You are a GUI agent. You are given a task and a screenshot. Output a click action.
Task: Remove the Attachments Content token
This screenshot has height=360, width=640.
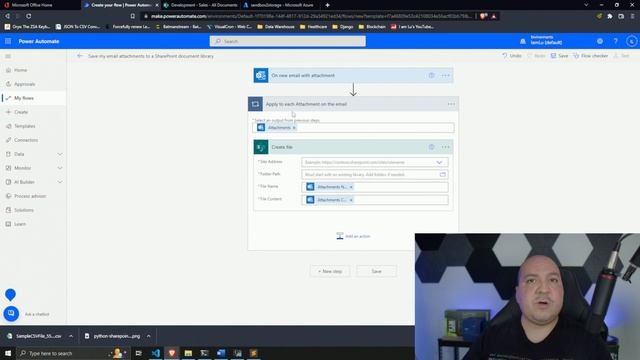[x=351, y=200]
